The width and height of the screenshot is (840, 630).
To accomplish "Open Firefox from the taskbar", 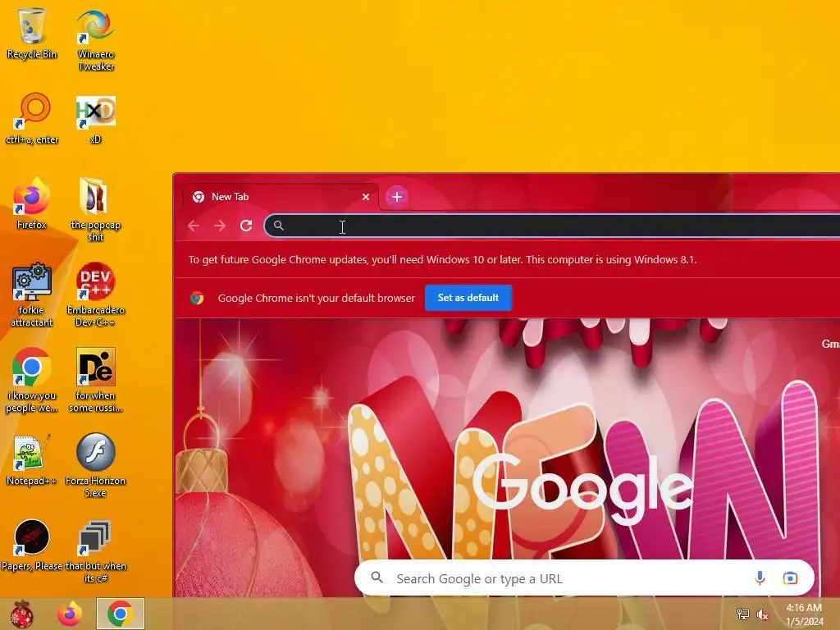I will tap(71, 614).
